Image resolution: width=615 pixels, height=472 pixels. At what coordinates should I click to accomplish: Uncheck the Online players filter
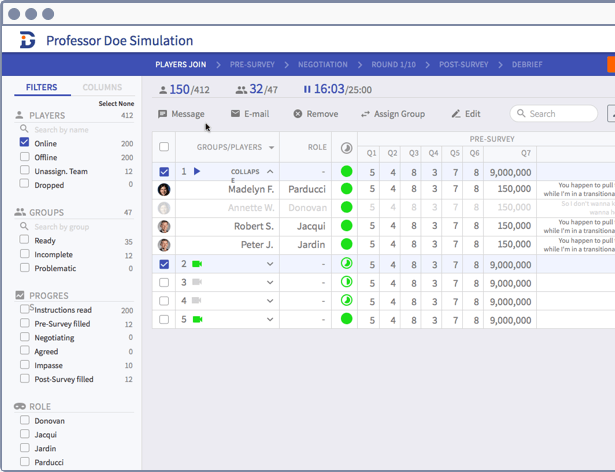25,143
